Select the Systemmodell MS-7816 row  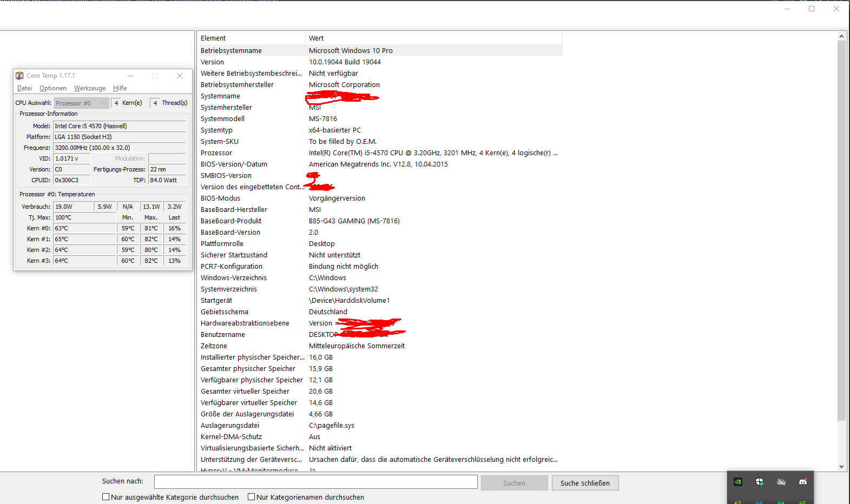click(x=380, y=118)
